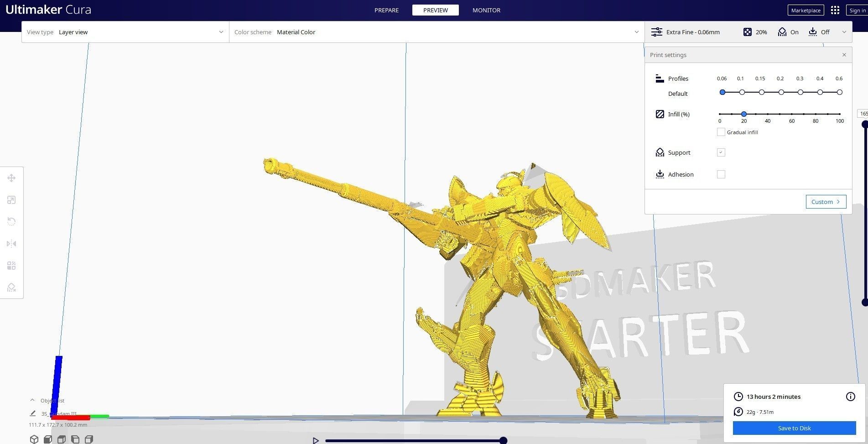Switch to the PREPARE tab
This screenshot has width=868, height=444.
pos(386,10)
